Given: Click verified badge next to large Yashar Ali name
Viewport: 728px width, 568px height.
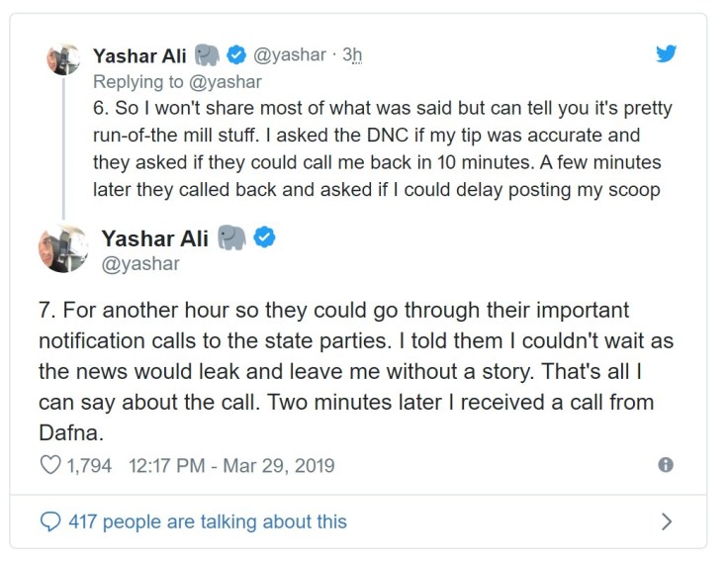Looking at the screenshot, I should 266,238.
